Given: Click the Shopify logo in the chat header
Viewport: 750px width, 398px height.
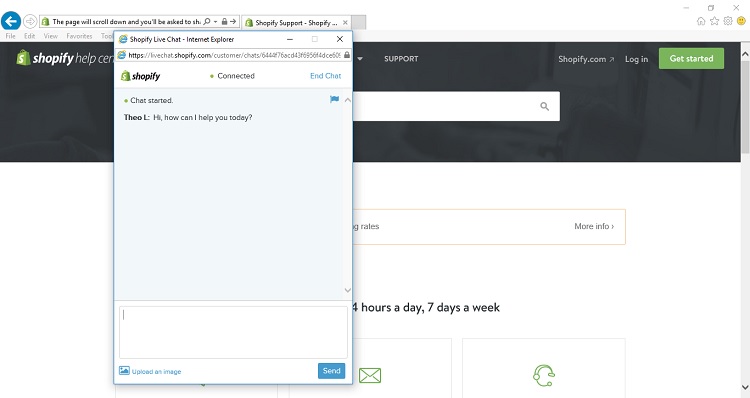Looking at the screenshot, I should coord(141,76).
